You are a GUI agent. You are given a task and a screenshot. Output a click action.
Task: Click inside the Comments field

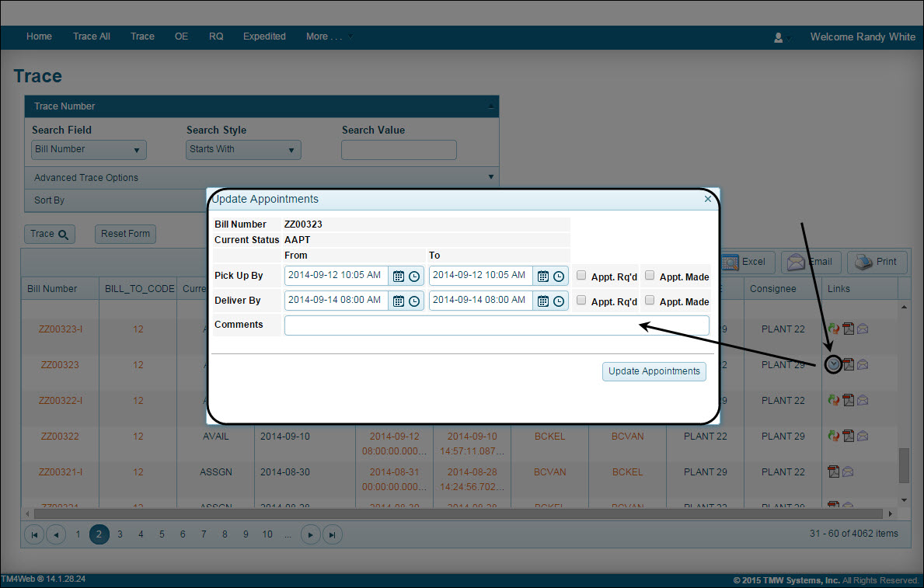coord(496,325)
